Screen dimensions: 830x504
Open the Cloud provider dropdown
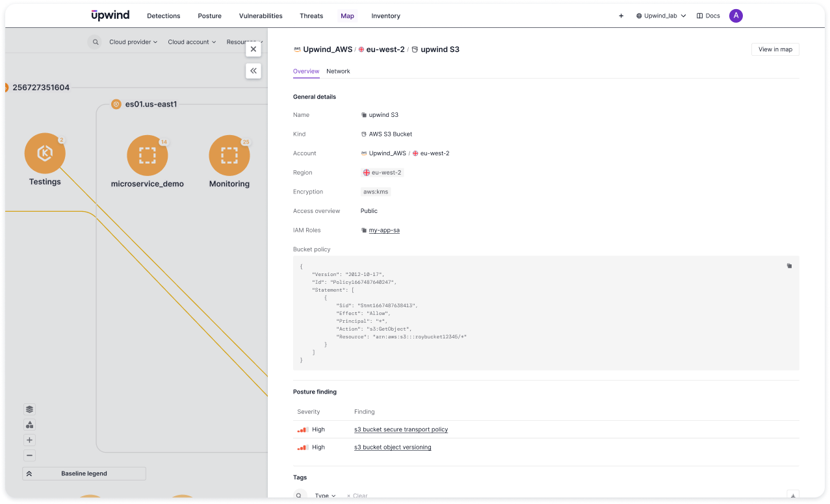tap(132, 42)
